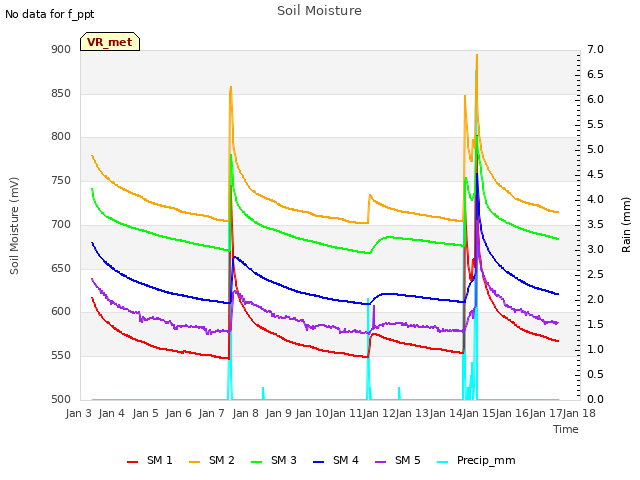Click the purple SM 5 legend swatch
This screenshot has height=480, width=640.
tap(381, 462)
